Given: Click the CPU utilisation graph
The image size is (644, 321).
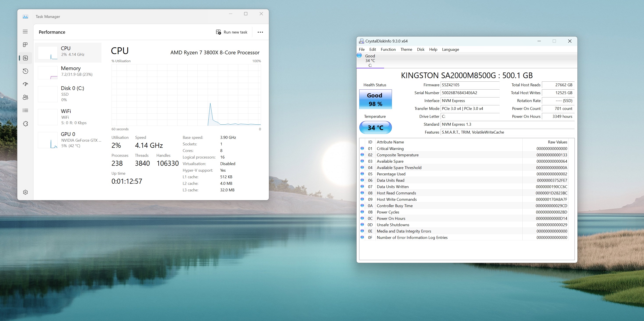Looking at the screenshot, I should [x=186, y=95].
